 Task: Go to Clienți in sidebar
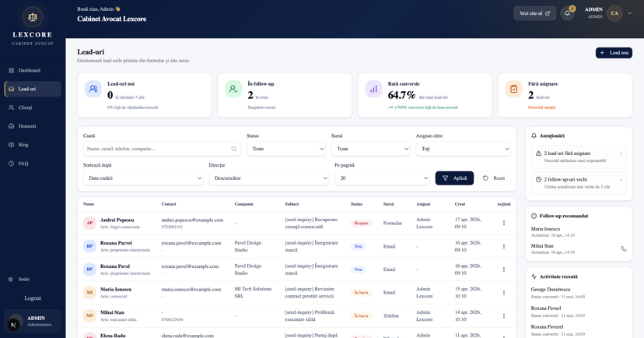pos(33,107)
